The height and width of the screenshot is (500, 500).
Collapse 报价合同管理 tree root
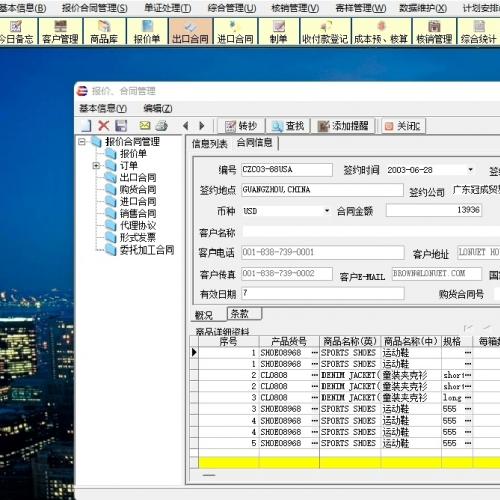point(82,142)
